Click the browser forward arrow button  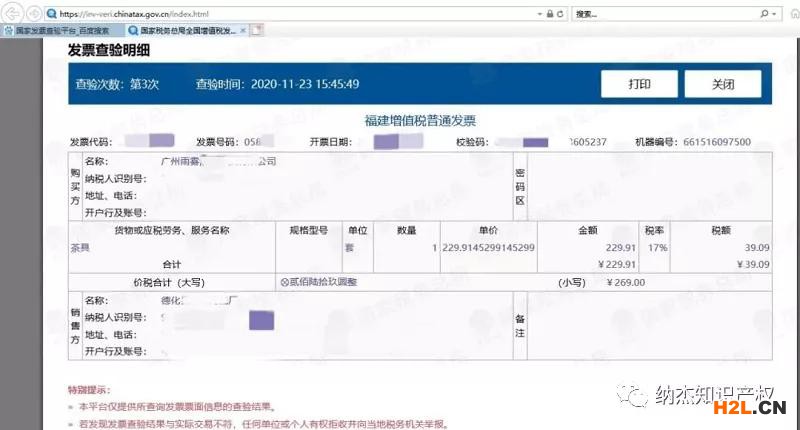tap(33, 13)
